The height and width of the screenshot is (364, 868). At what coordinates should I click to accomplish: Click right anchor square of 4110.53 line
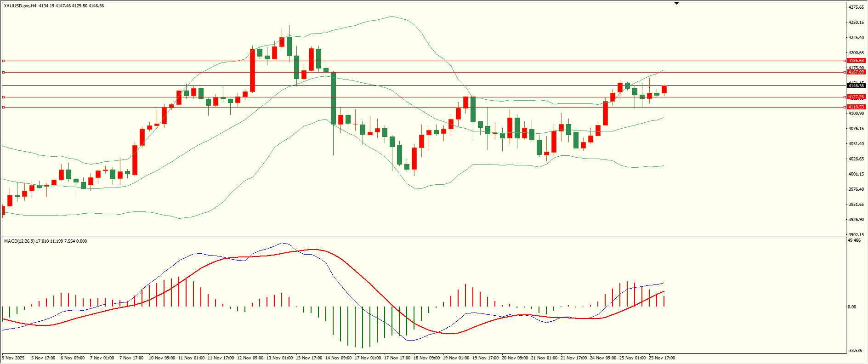pos(845,107)
